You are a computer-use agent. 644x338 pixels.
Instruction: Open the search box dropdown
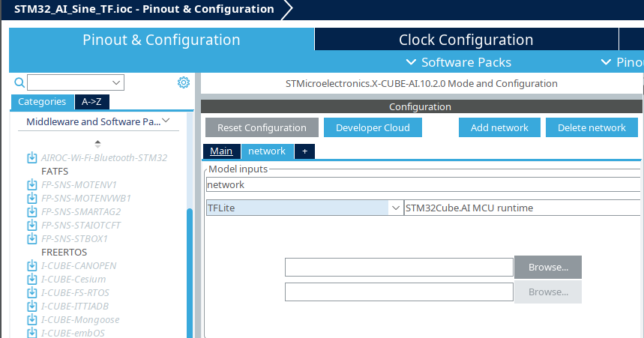pyautogui.click(x=117, y=82)
